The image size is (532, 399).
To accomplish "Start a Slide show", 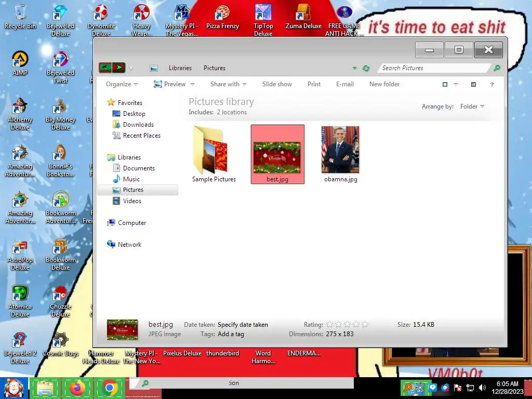I will (x=277, y=84).
